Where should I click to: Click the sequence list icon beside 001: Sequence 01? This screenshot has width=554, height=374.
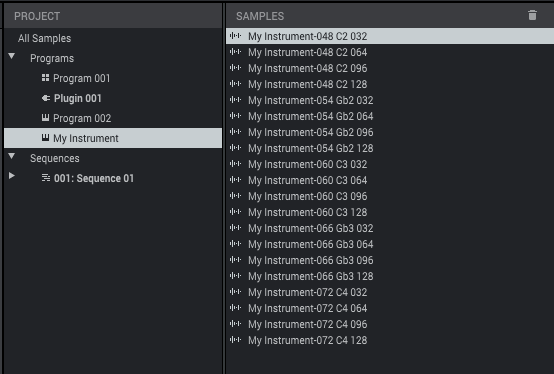pyautogui.click(x=46, y=178)
